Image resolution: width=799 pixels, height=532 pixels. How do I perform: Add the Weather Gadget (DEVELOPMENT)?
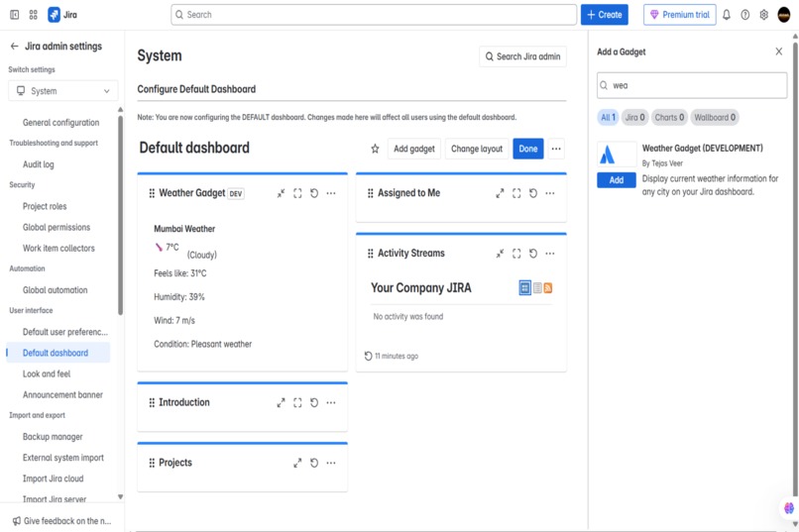coord(617,180)
